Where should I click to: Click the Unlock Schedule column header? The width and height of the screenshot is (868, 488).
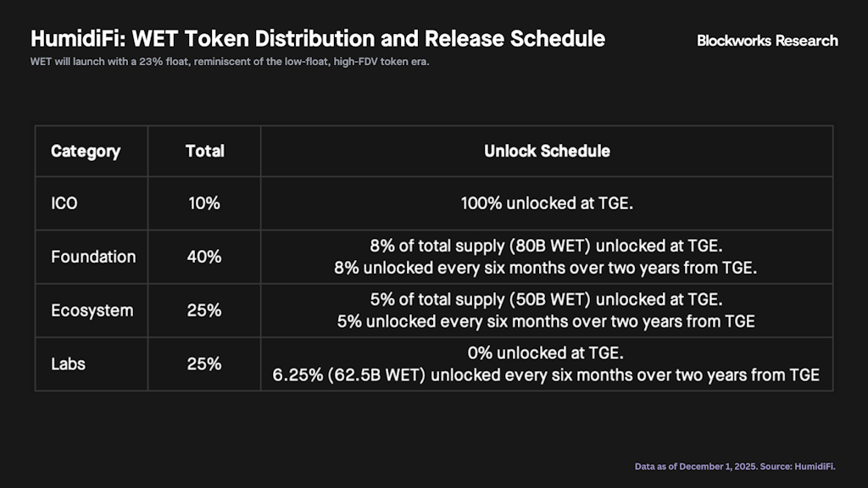[x=547, y=152]
